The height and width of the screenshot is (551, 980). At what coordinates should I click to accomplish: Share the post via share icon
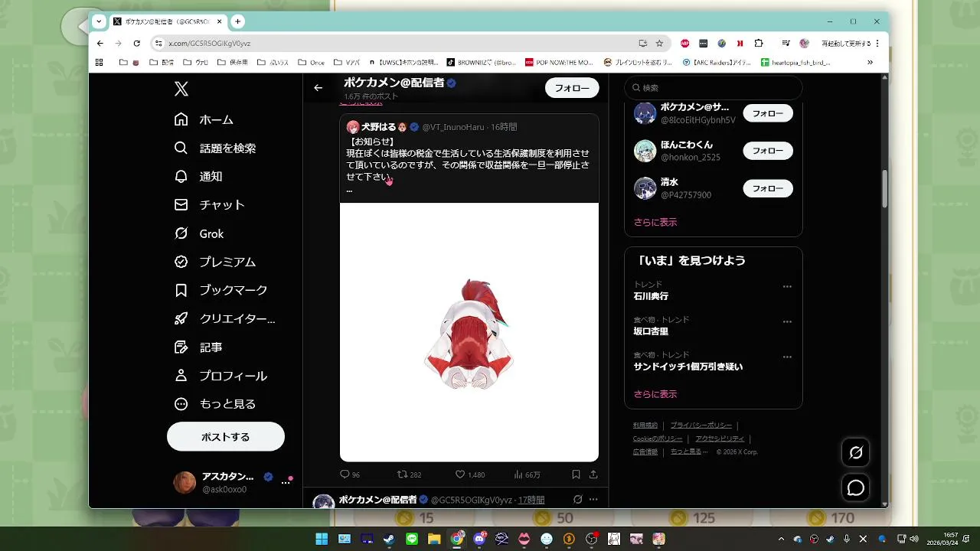(593, 474)
